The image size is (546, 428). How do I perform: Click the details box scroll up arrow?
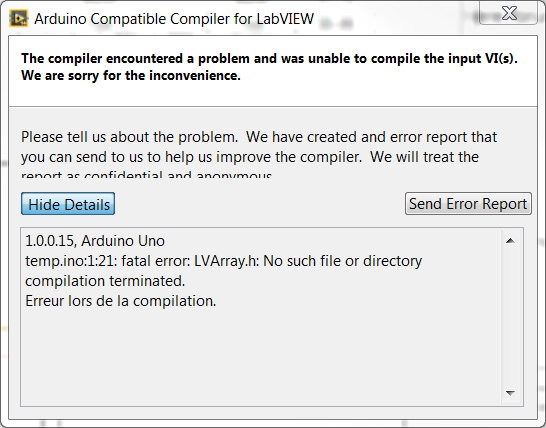tap(510, 241)
